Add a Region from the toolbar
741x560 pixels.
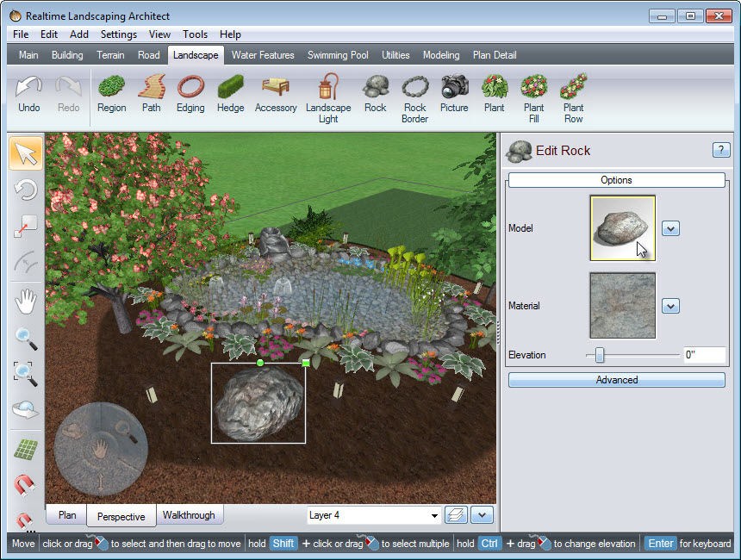pyautogui.click(x=111, y=94)
